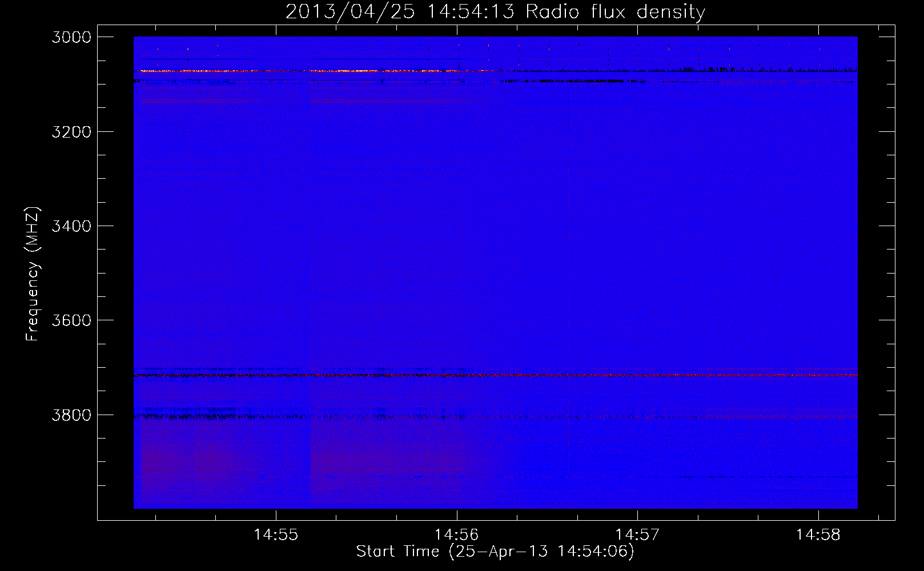The width and height of the screenshot is (924, 571).
Task: Click the "Start Time (25-Apr-13 14:54:06)" label
Action: 495,552
